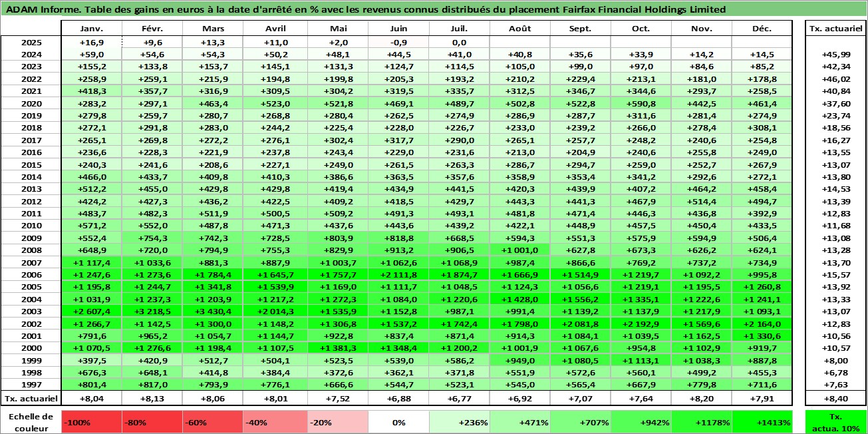Click the Tx. actuariel bottom row label
The image size is (868, 434).
[x=31, y=398]
